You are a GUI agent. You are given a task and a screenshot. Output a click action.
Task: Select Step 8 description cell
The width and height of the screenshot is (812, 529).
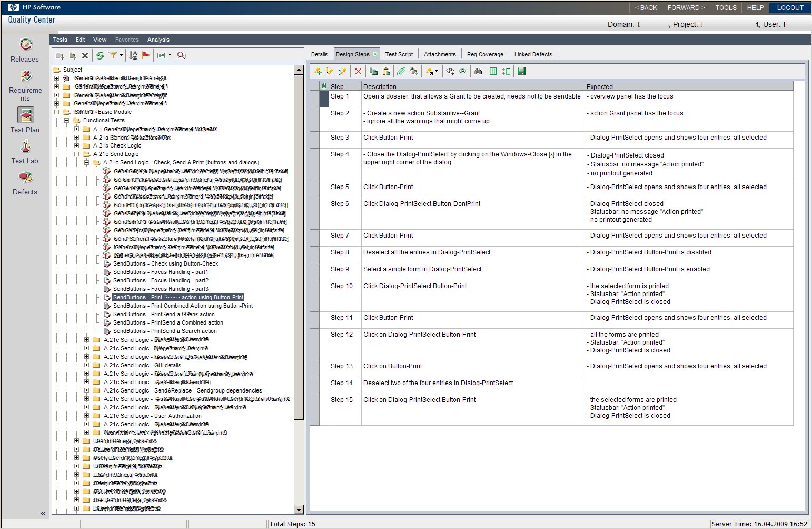(x=472, y=254)
